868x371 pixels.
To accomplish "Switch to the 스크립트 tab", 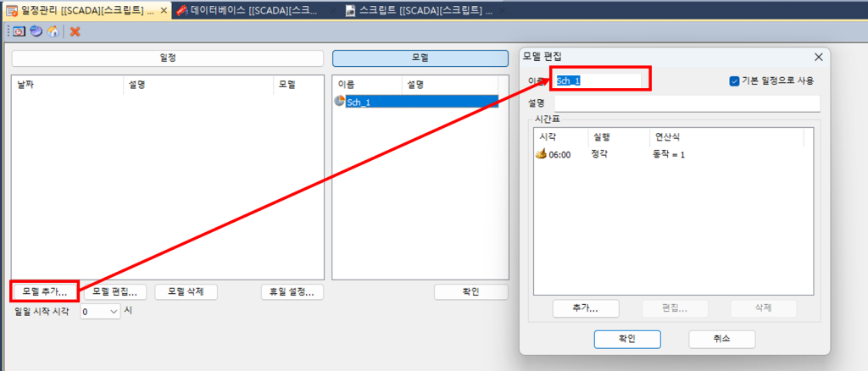I will 419,10.
